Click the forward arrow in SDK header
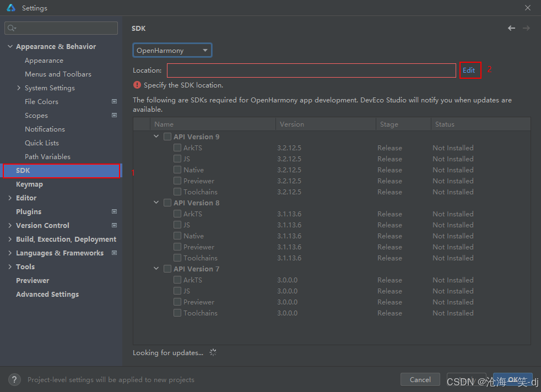Image resolution: width=541 pixels, height=392 pixels. 526,28
